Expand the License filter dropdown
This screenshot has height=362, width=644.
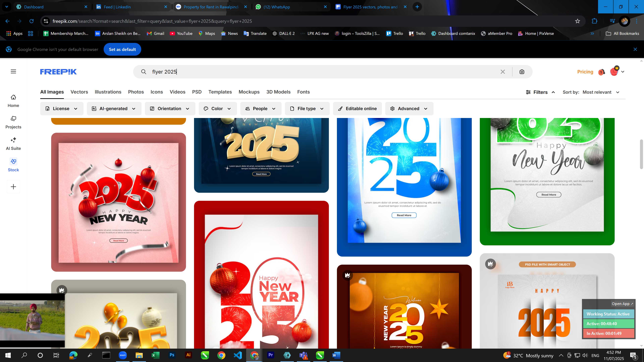pyautogui.click(x=62, y=108)
